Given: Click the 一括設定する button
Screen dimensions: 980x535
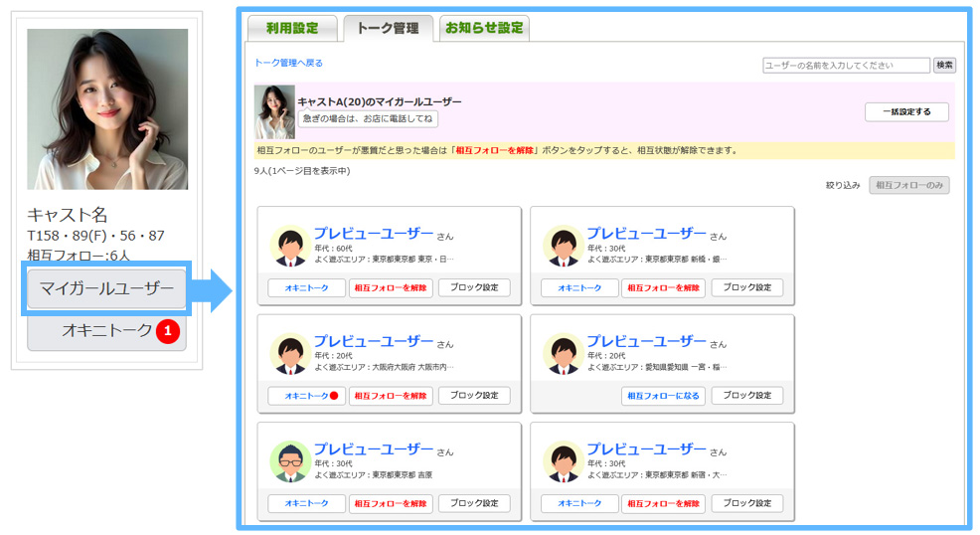Looking at the screenshot, I should tap(906, 112).
